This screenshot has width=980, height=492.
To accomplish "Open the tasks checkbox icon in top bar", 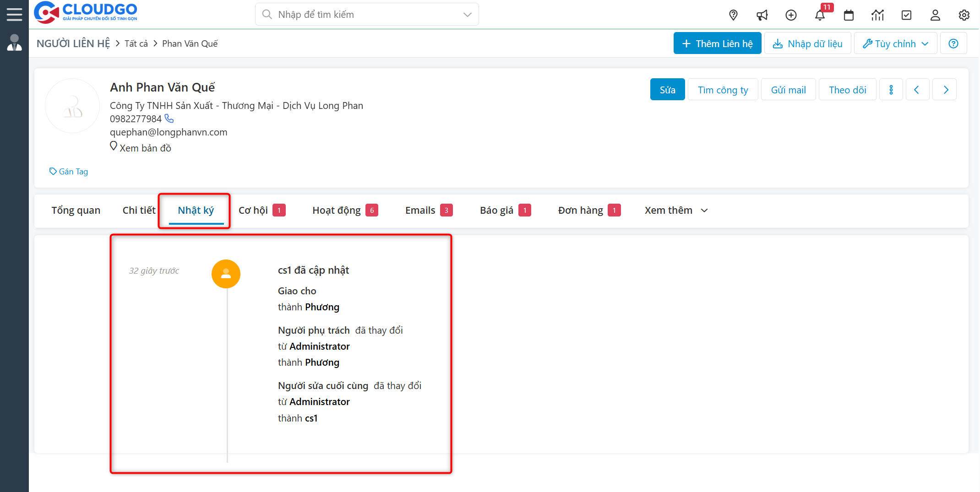I will click(x=906, y=15).
